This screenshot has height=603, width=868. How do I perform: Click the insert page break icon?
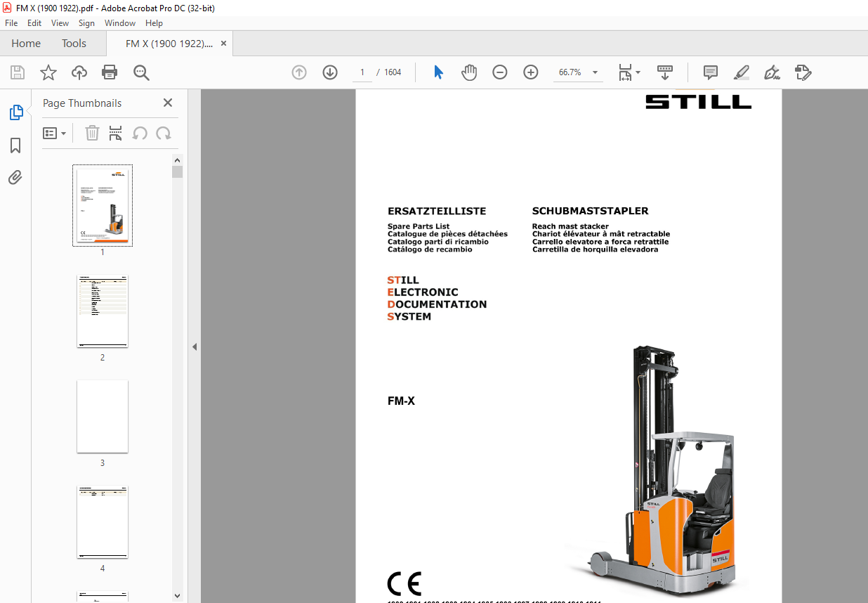click(x=116, y=133)
